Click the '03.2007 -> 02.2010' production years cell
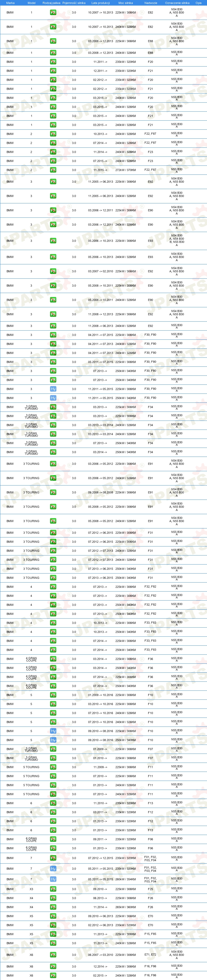This screenshot has width=207, height=980. click(100, 271)
